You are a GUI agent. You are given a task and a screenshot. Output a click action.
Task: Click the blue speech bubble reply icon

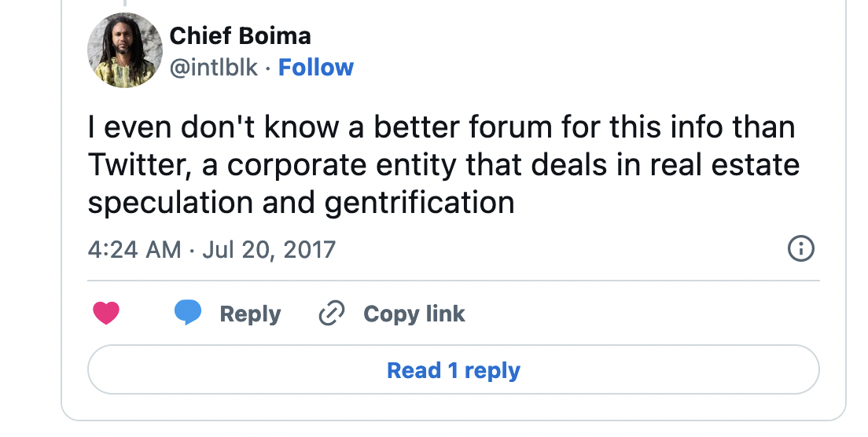[x=188, y=314]
